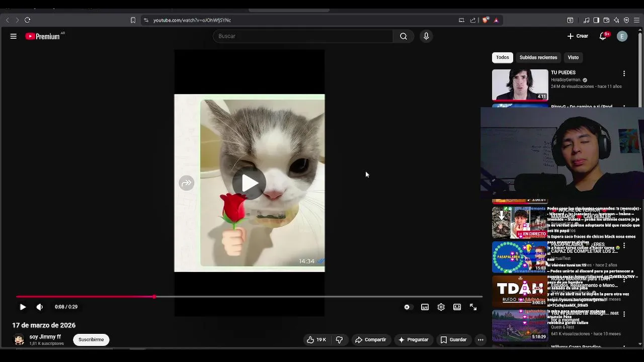Screen dimensions: 644x362
Task: Play the video with the large center button
Action: [x=250, y=183]
